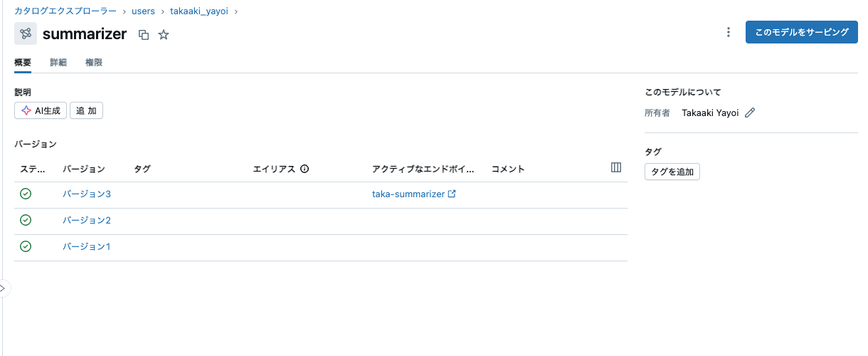This screenshot has width=868, height=356.
Task: Click the このモデルについて heading
Action: 683,92
